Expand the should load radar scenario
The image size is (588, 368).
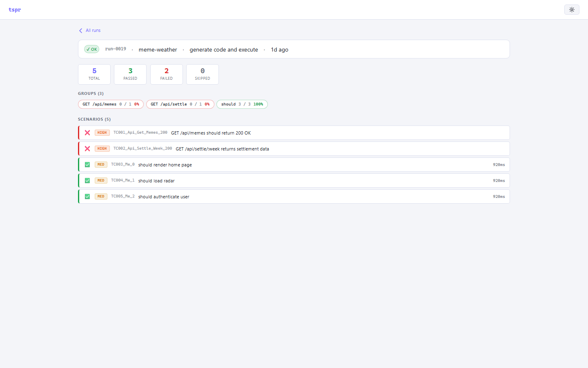(x=294, y=181)
